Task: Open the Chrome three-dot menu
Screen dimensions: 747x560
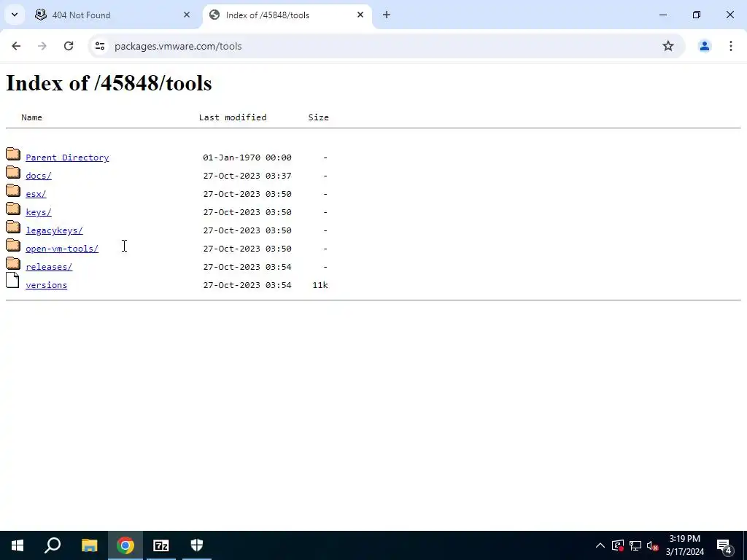Action: point(730,46)
